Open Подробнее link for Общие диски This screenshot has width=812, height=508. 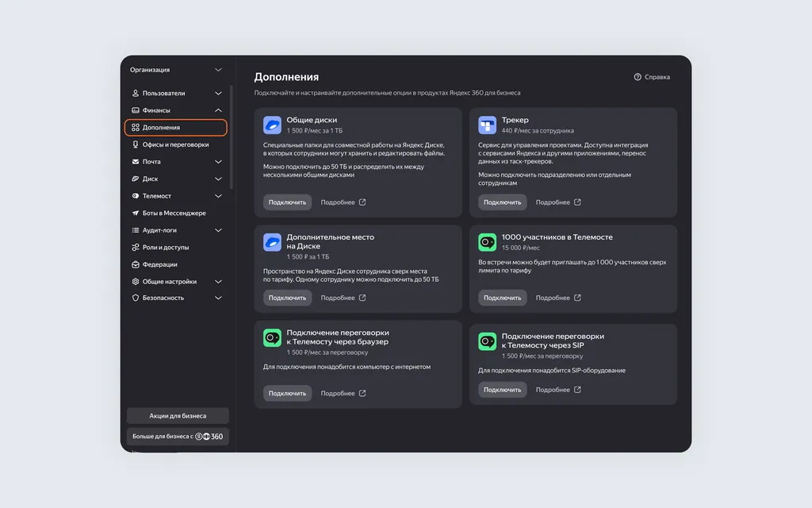pos(343,202)
